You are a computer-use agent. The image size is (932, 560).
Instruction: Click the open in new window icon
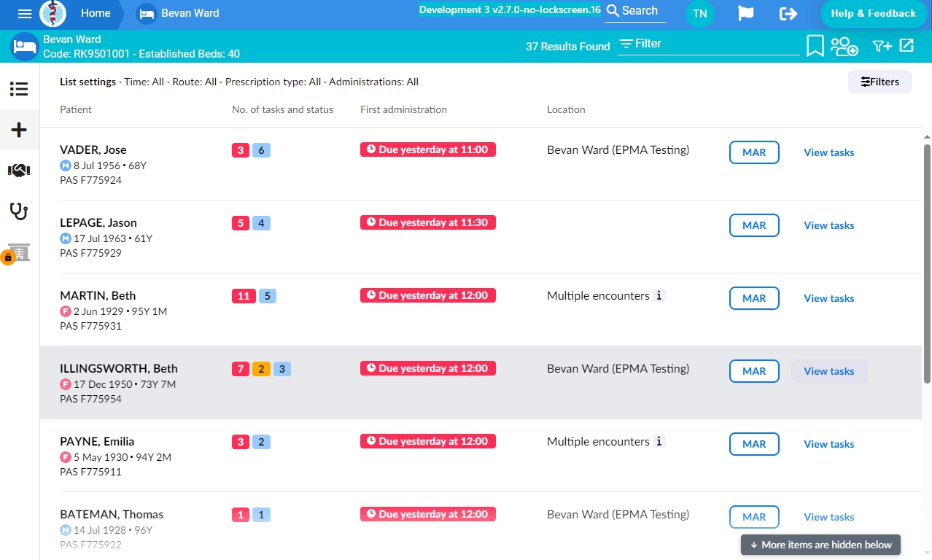906,45
